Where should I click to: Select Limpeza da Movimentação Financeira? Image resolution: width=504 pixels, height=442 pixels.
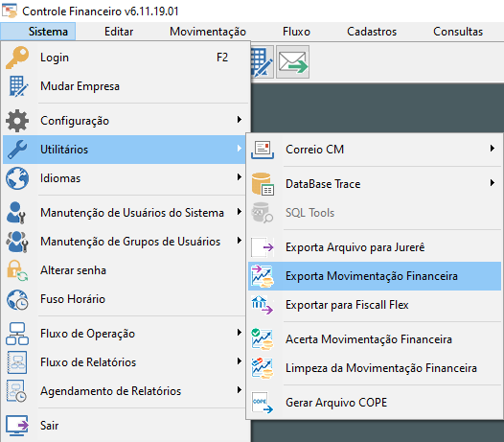375,368
